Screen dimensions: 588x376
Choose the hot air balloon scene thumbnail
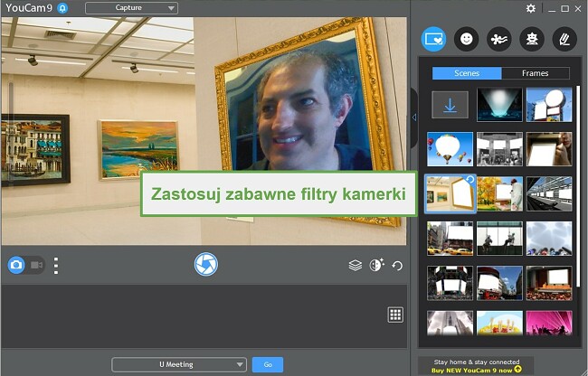450,149
